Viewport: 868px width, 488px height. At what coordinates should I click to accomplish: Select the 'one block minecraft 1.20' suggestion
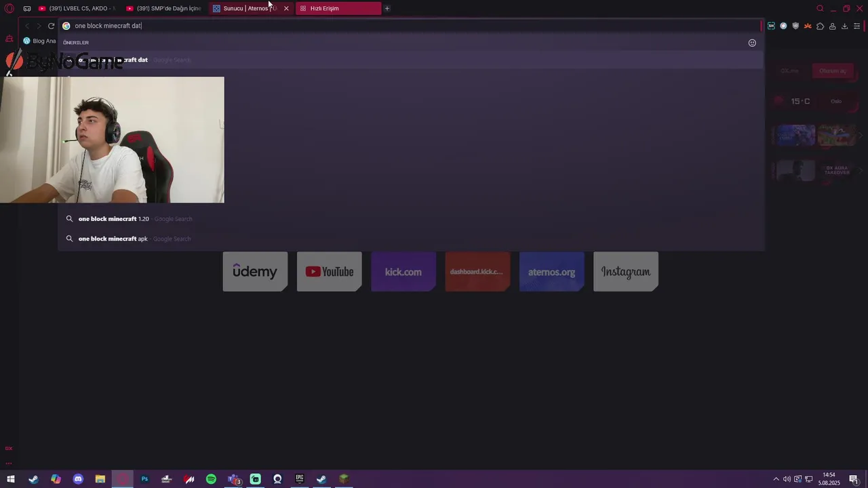(x=410, y=219)
